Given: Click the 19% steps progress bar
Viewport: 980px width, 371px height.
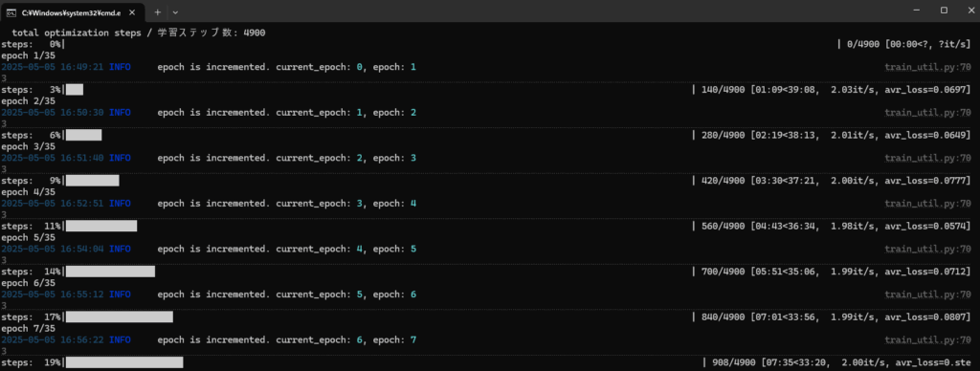Looking at the screenshot, I should [x=124, y=362].
